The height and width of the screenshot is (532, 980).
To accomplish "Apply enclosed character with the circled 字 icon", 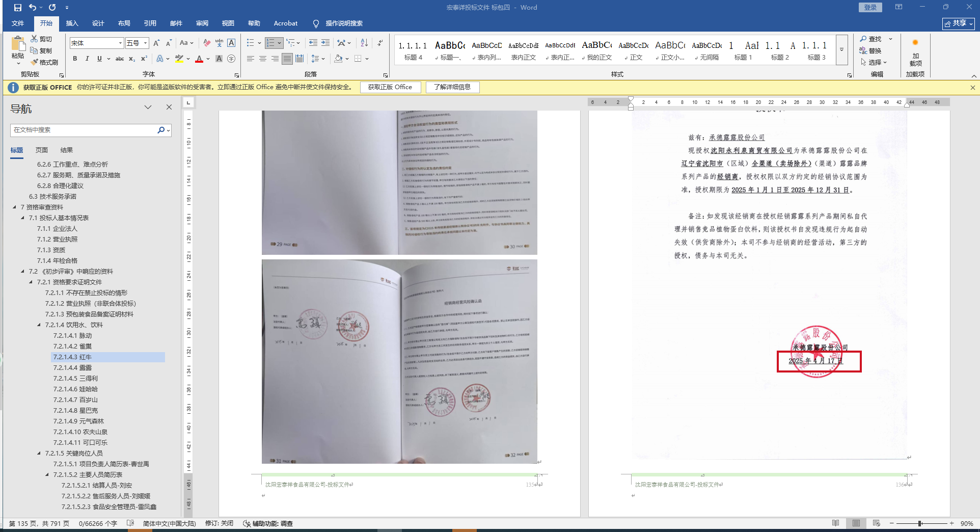I will 231,59.
